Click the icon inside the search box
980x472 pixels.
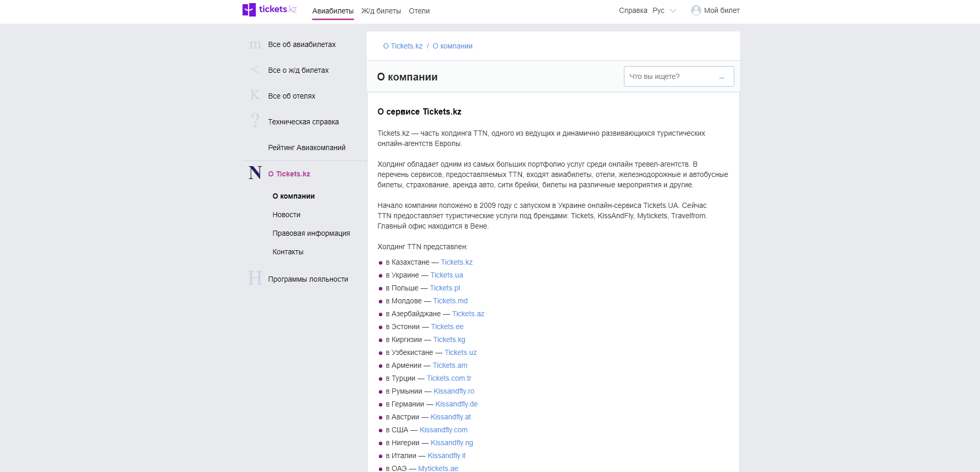coord(721,78)
